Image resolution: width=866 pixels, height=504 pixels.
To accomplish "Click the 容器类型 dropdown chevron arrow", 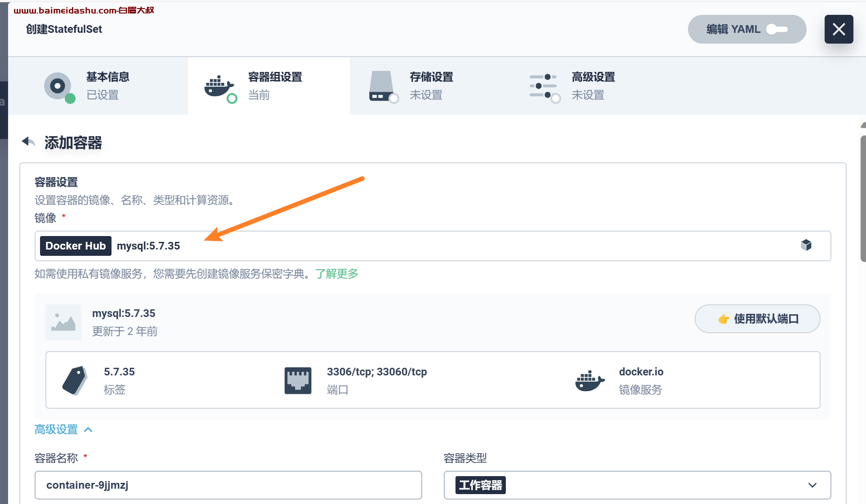I will (x=812, y=485).
